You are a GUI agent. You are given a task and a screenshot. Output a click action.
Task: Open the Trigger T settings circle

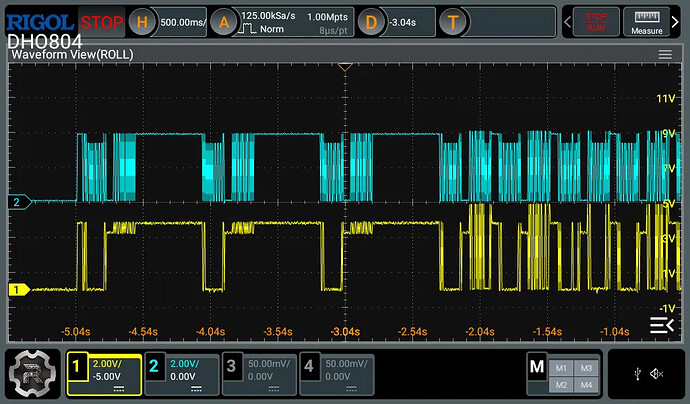click(x=453, y=22)
